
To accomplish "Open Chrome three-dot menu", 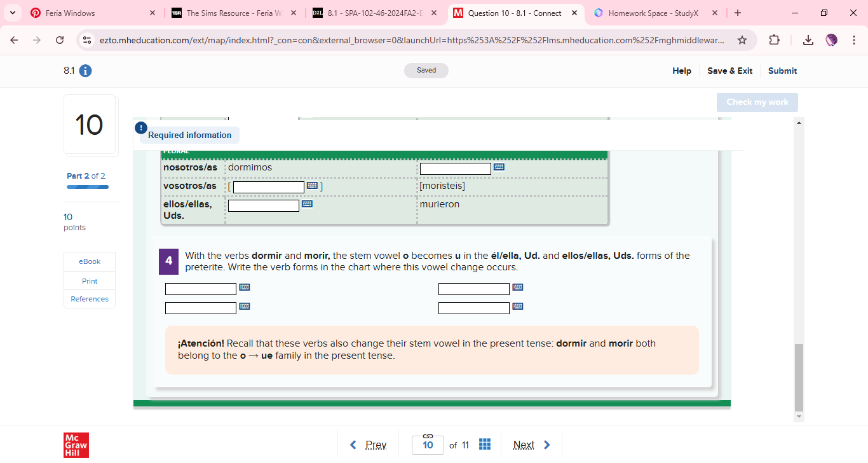I will [x=854, y=40].
